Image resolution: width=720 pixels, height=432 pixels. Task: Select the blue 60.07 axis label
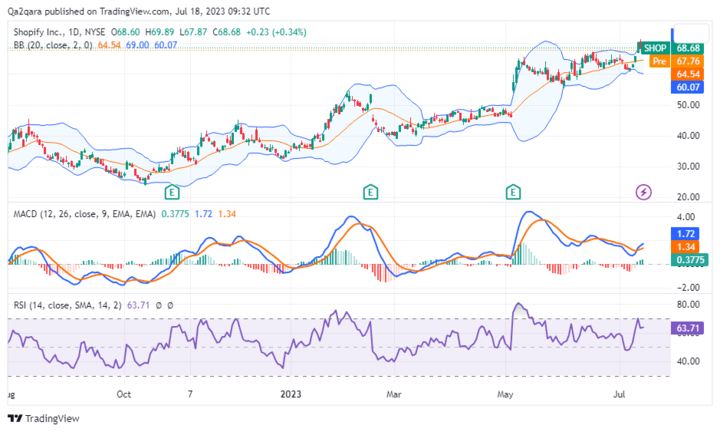[x=687, y=87]
